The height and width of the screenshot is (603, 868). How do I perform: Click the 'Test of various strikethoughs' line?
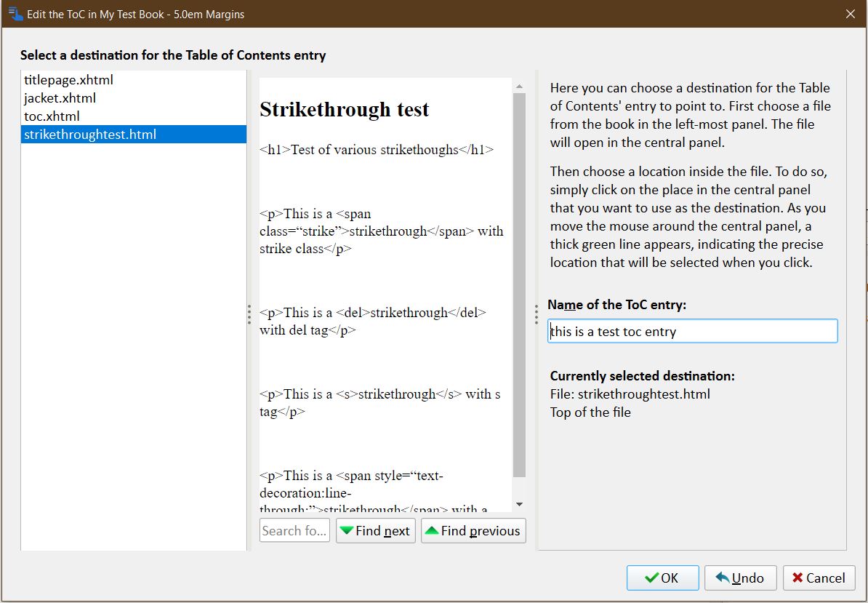click(x=377, y=150)
